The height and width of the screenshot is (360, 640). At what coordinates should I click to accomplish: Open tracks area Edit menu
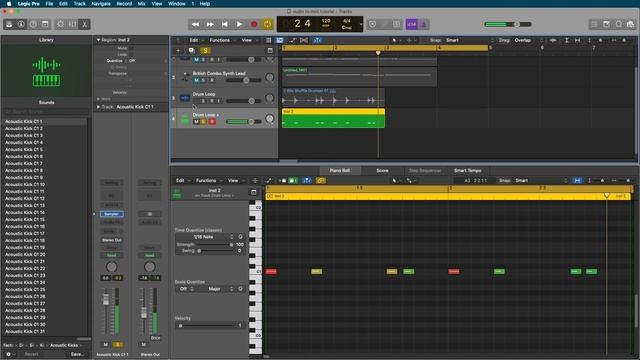[x=196, y=40]
